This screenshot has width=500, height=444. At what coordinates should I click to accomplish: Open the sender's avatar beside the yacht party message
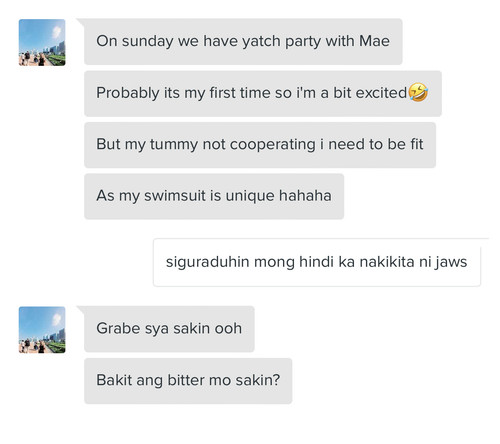coord(42,42)
